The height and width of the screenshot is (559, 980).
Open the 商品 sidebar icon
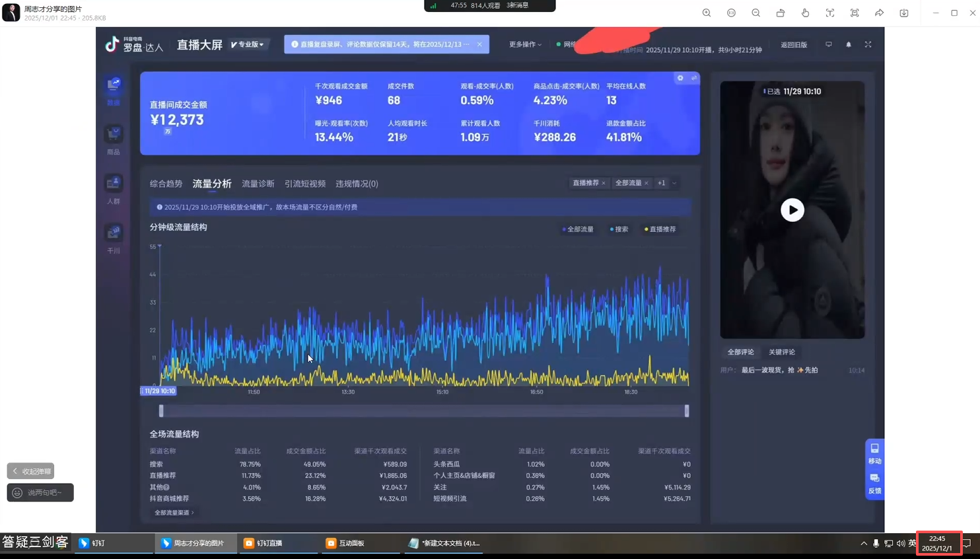(114, 139)
